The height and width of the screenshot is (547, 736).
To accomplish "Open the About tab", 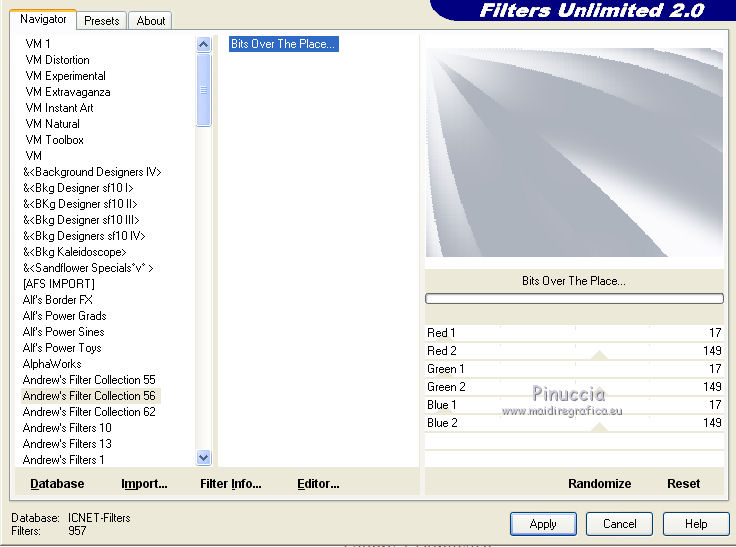I will [x=151, y=21].
